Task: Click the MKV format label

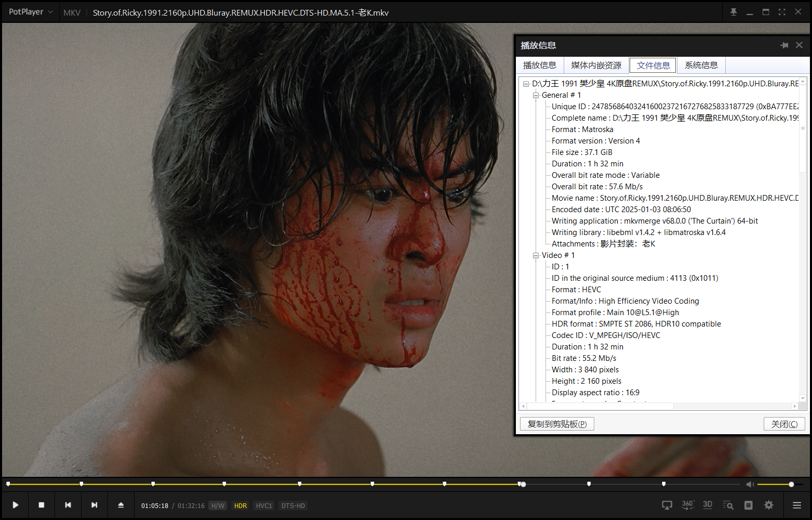Action: tap(72, 12)
